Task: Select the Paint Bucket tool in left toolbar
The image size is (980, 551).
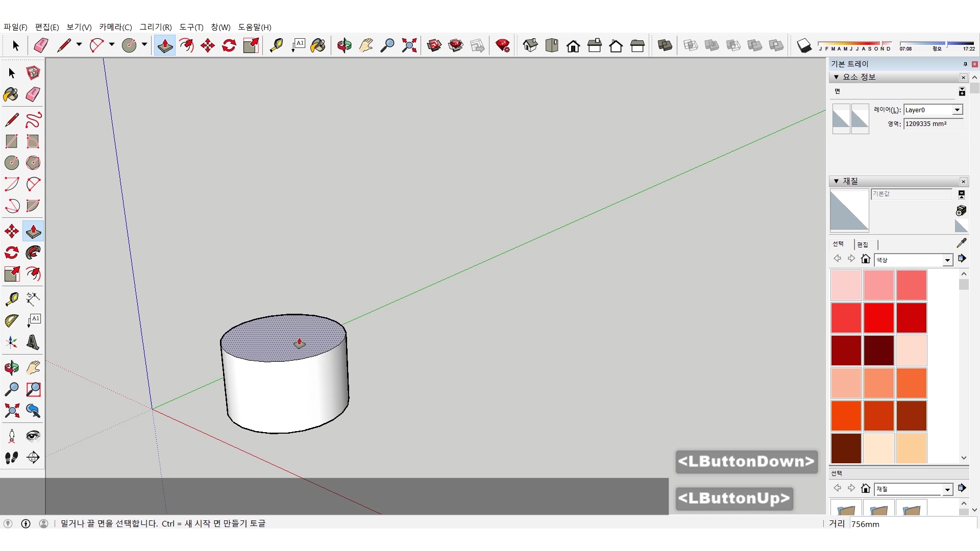Action: coord(11,94)
